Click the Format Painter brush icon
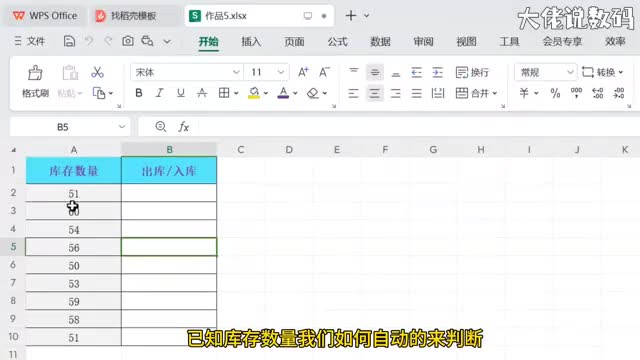Viewport: 640px width, 360px height. pyautogui.click(x=35, y=73)
